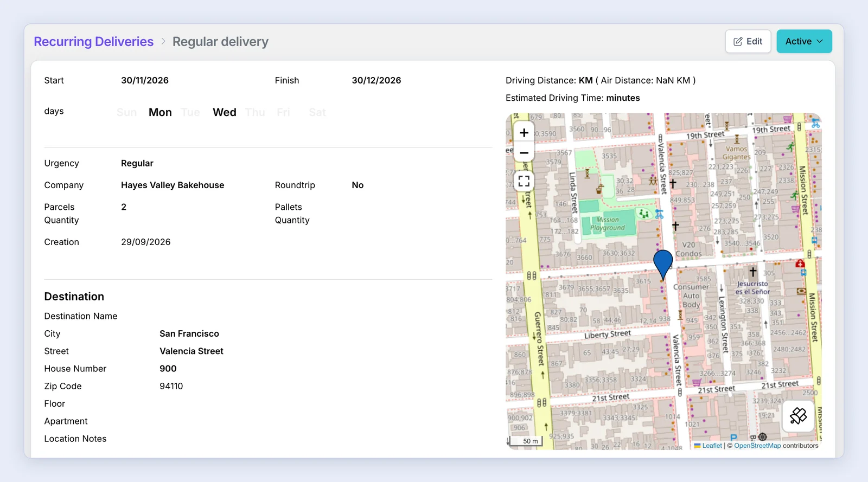Select the finish date 30/12/2026
The height and width of the screenshot is (482, 868).
[x=376, y=80]
